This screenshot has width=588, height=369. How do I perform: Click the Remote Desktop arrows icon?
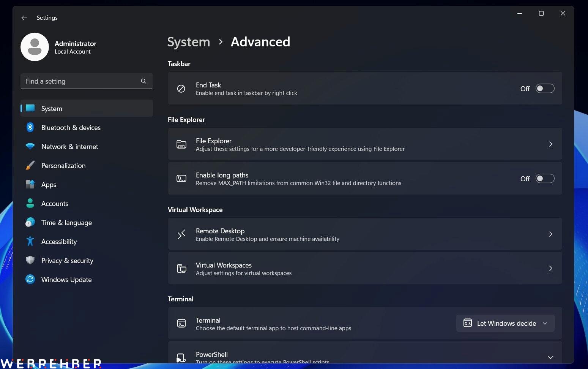tap(181, 234)
